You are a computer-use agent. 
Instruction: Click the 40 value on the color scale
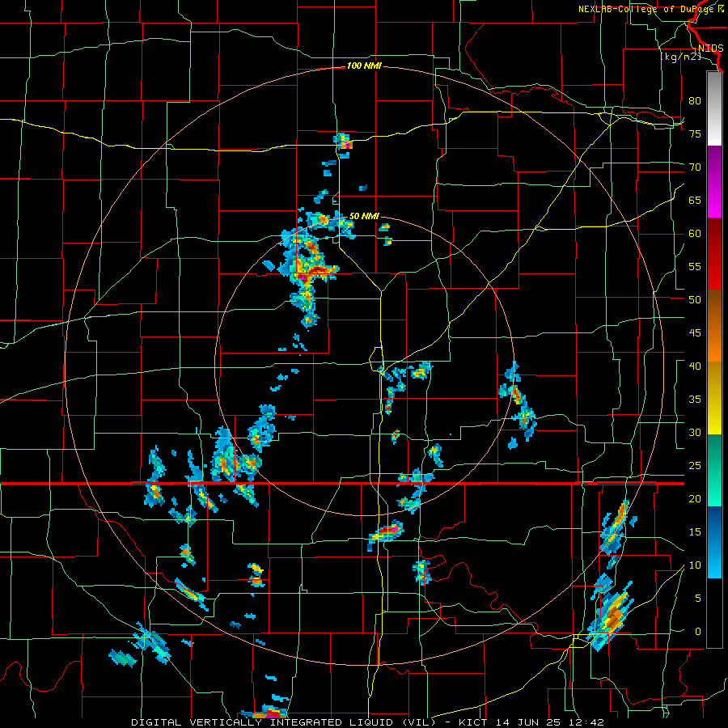pos(695,366)
